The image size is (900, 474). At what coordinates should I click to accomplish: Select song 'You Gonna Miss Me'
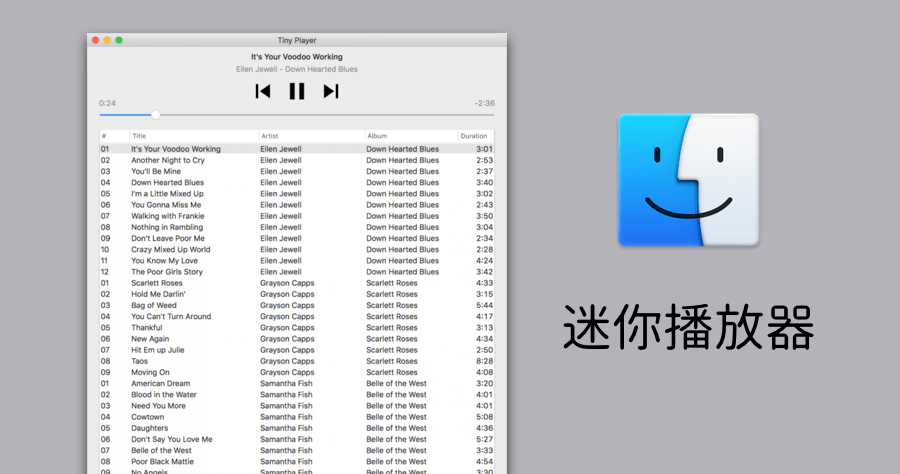(166, 205)
